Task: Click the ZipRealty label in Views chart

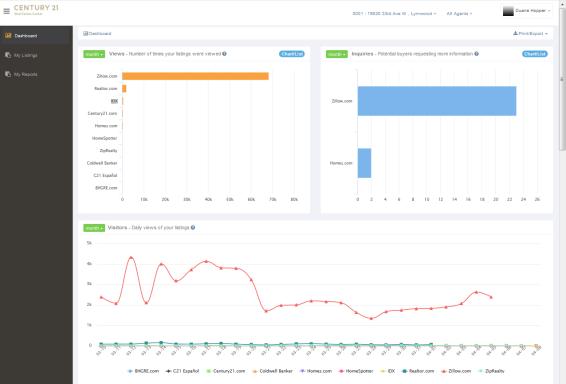Action: (x=108, y=150)
